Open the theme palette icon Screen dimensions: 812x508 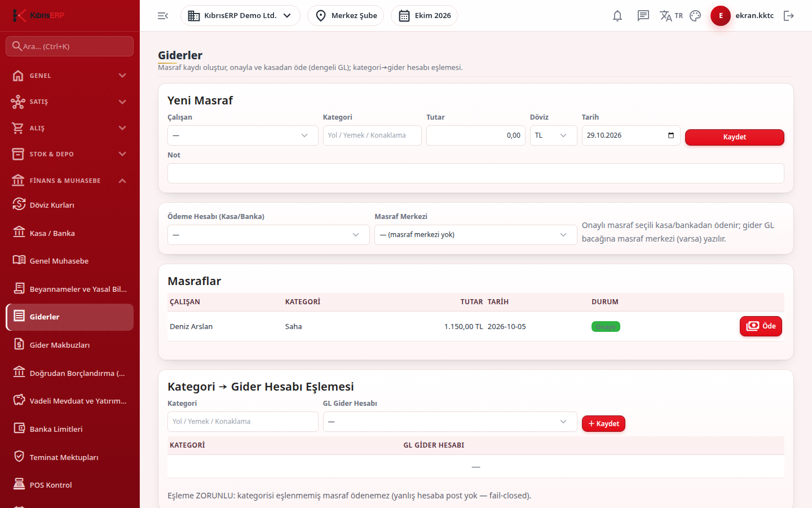(695, 16)
